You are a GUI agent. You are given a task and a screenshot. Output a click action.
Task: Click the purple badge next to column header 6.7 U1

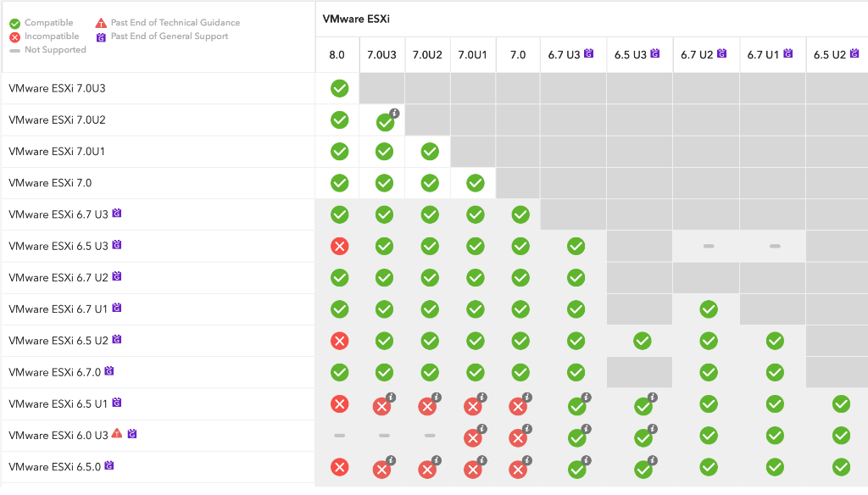[x=787, y=53]
